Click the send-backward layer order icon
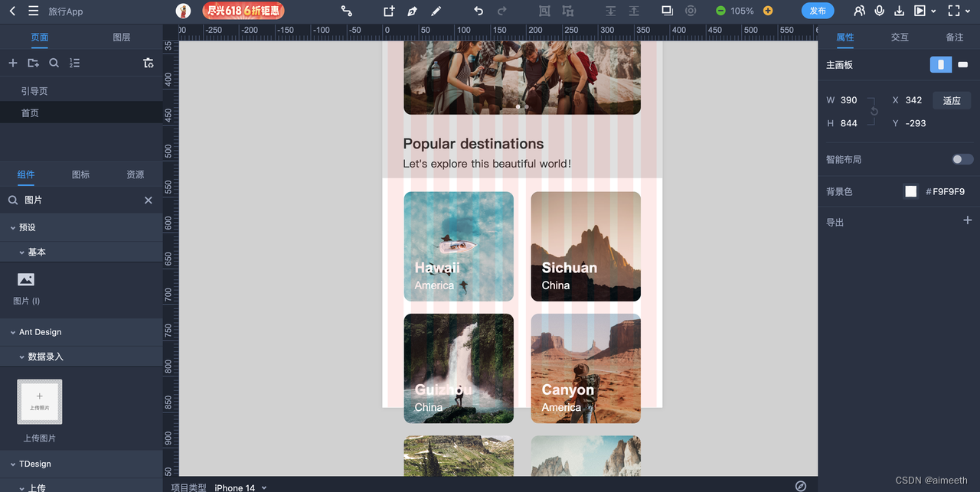This screenshot has width=980, height=492. point(610,11)
